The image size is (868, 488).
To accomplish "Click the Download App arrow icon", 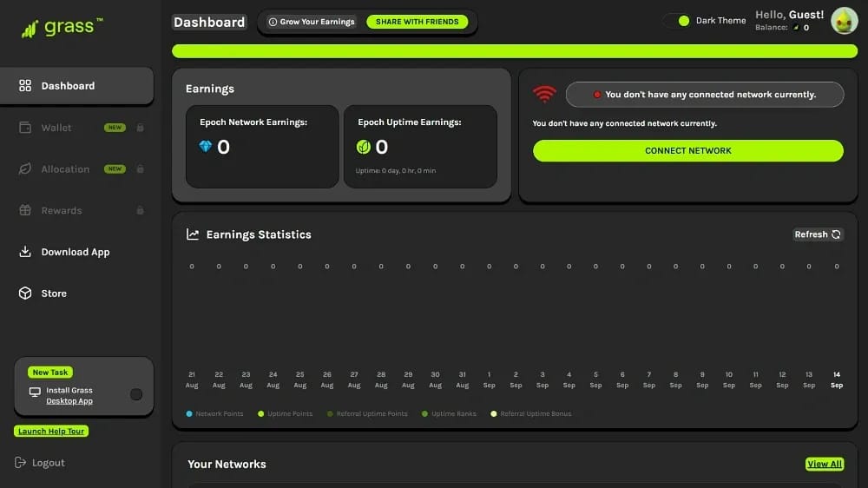I will pyautogui.click(x=25, y=252).
